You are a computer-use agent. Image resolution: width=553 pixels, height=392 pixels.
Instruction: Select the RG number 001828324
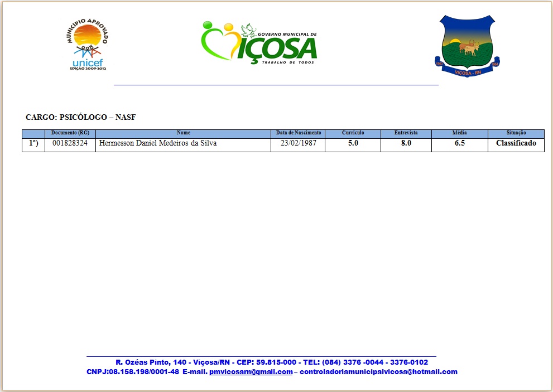pos(70,143)
